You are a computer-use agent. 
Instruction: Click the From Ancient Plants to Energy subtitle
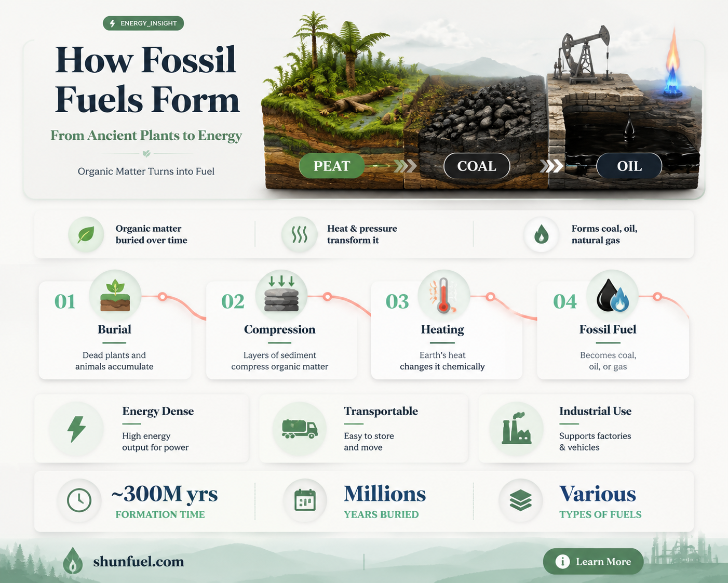click(x=146, y=136)
